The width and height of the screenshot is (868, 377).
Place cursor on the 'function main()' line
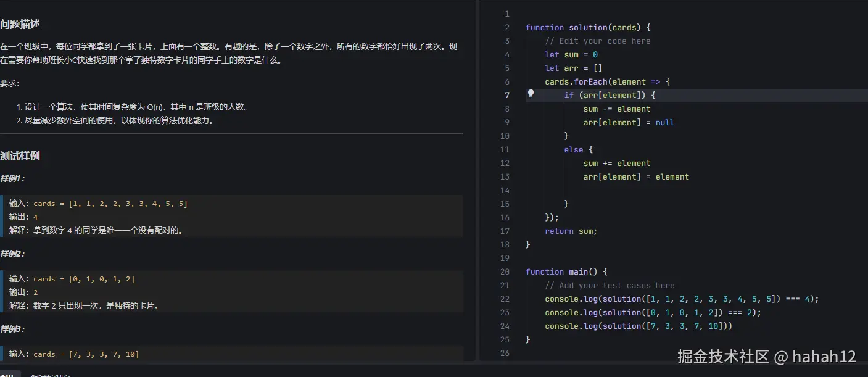click(566, 272)
